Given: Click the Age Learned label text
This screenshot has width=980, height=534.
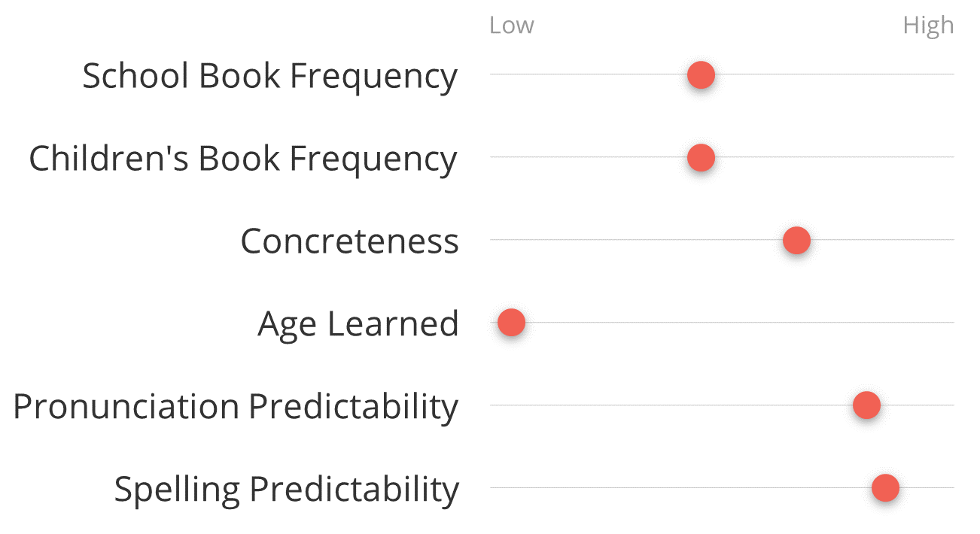Looking at the screenshot, I should 358,324.
